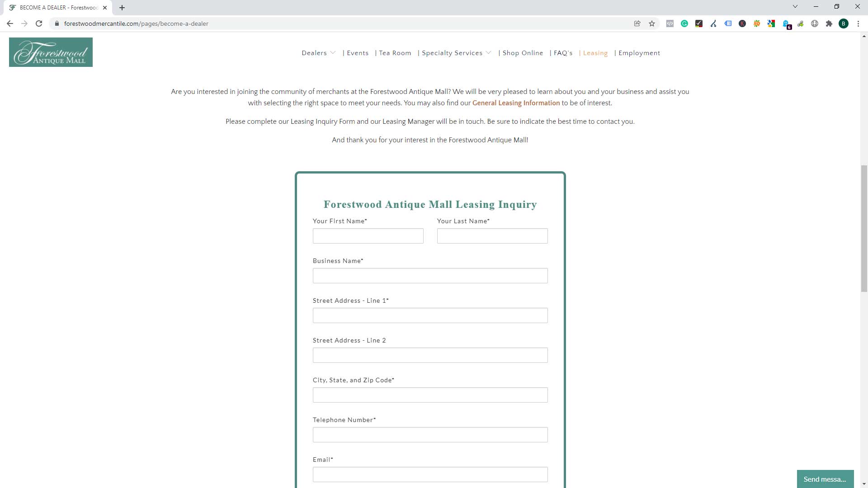Viewport: 868px width, 488px height.
Task: Focus Street Address Line 2 field
Action: click(x=430, y=355)
